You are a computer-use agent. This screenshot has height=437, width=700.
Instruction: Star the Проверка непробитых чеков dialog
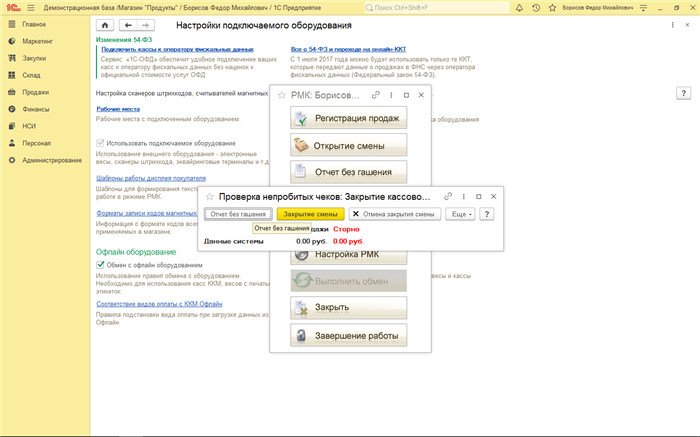[209, 196]
